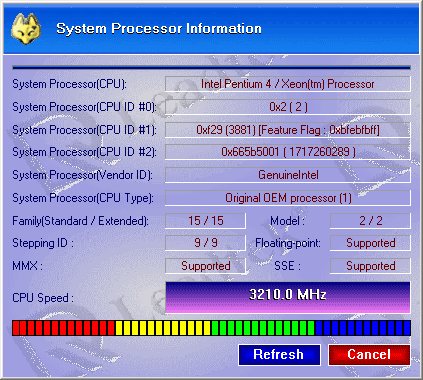This screenshot has height=380, width=423.
Task: Click the green section of speed meter
Action: coord(263,328)
